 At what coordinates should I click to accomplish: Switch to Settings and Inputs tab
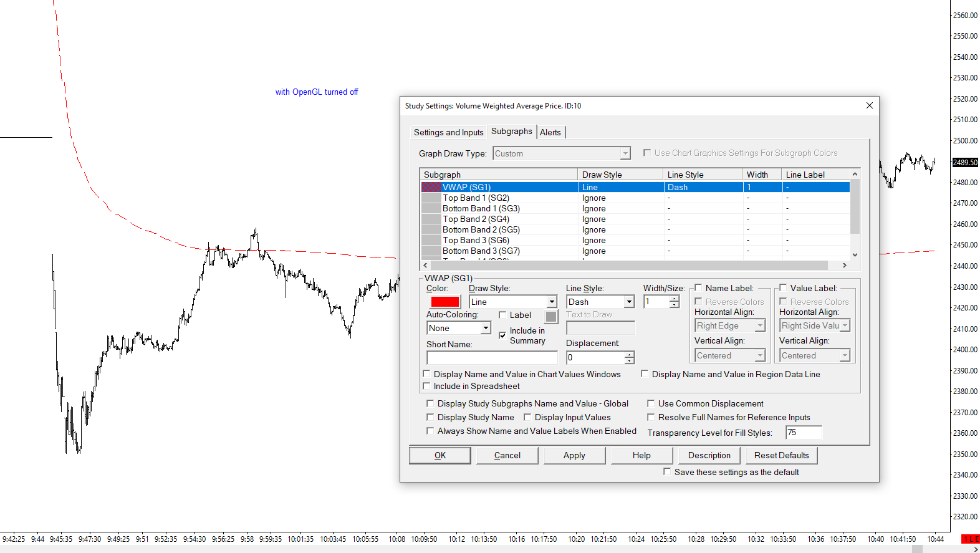pos(449,132)
